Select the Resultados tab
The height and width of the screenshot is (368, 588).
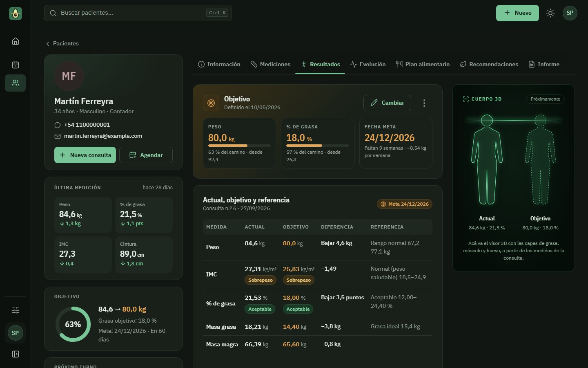pyautogui.click(x=320, y=64)
